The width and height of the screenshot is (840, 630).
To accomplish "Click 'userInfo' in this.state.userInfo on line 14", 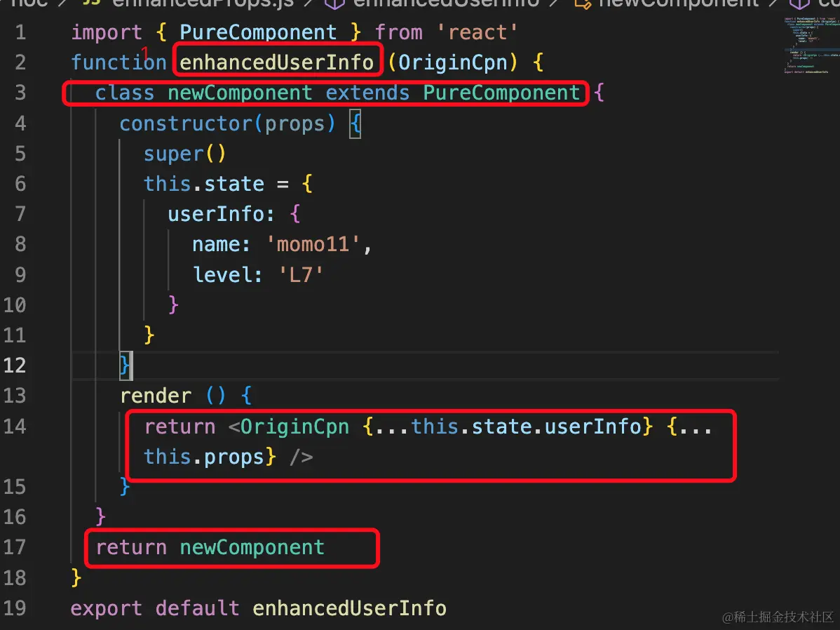I will [593, 427].
